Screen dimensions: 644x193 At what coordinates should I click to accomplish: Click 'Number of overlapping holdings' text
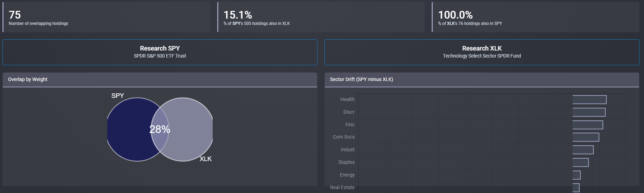coord(38,24)
